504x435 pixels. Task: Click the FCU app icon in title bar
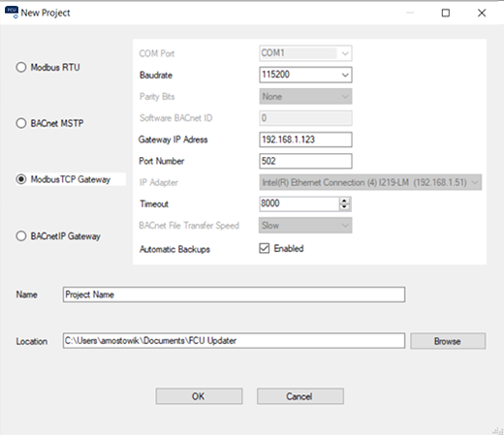pos(12,13)
